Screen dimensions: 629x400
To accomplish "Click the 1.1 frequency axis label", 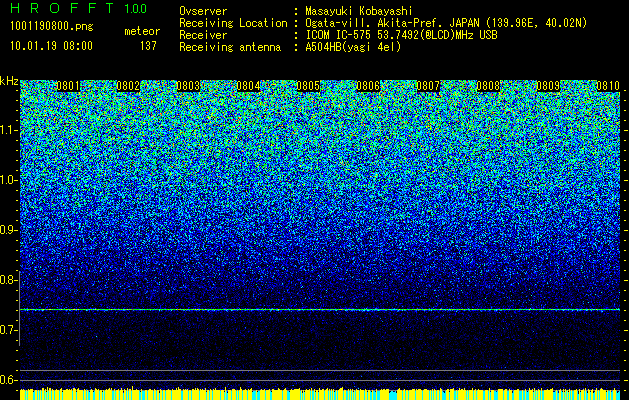I will [x=8, y=130].
